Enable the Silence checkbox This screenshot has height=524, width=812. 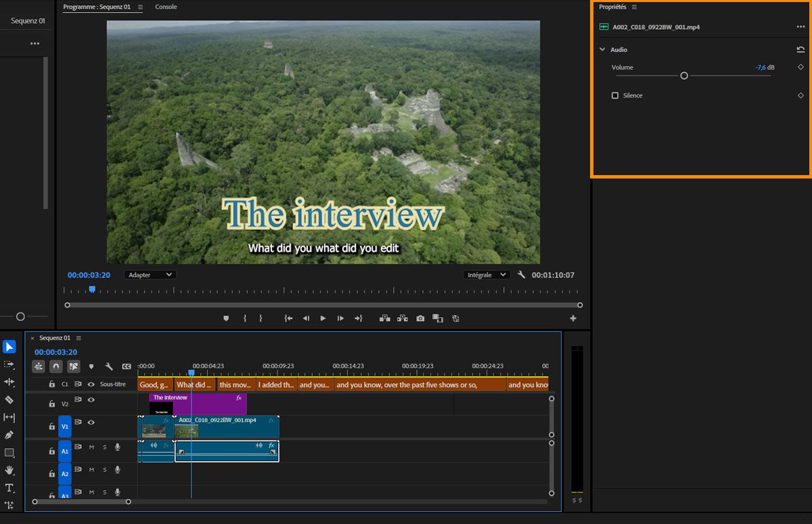pyautogui.click(x=615, y=95)
